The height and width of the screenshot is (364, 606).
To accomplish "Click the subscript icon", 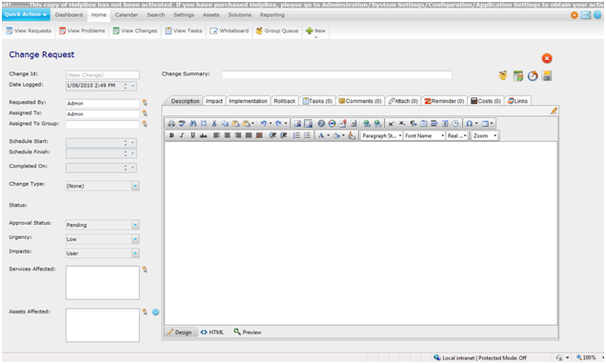I will tap(402, 124).
